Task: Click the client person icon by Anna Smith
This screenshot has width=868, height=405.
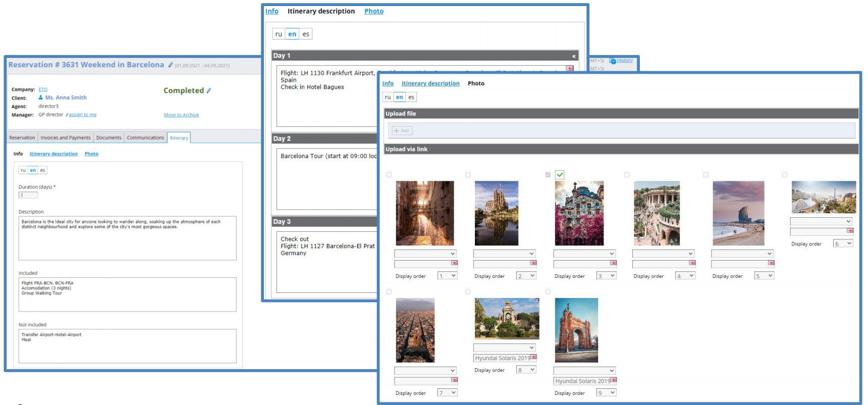Action: pyautogui.click(x=41, y=97)
